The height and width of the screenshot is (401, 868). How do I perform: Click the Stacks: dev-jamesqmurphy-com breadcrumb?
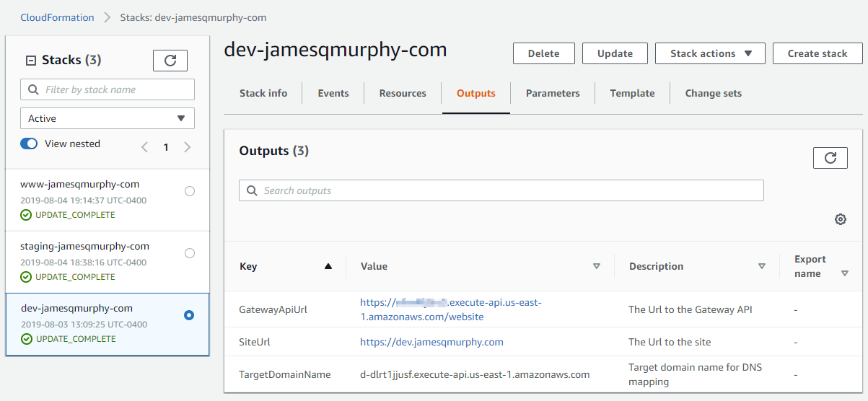coord(193,17)
